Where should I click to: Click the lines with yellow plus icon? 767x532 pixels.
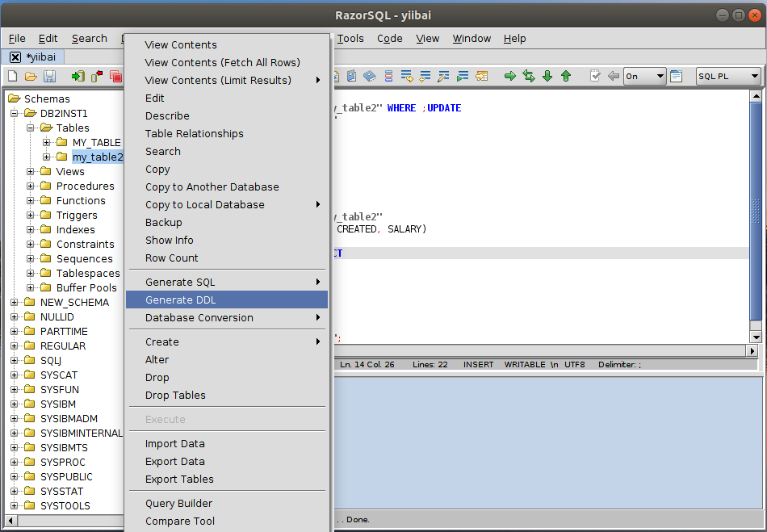click(425, 76)
